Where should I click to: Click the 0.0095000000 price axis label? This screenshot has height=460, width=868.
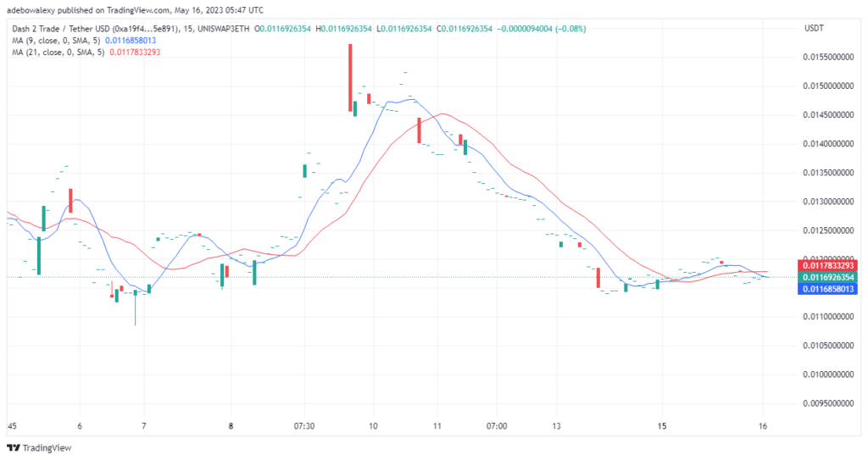(x=828, y=403)
